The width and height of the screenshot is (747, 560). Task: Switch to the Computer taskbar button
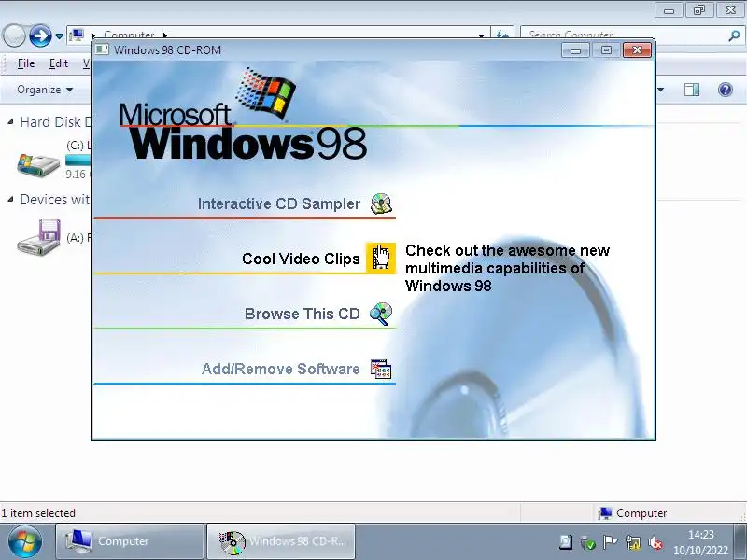(130, 541)
